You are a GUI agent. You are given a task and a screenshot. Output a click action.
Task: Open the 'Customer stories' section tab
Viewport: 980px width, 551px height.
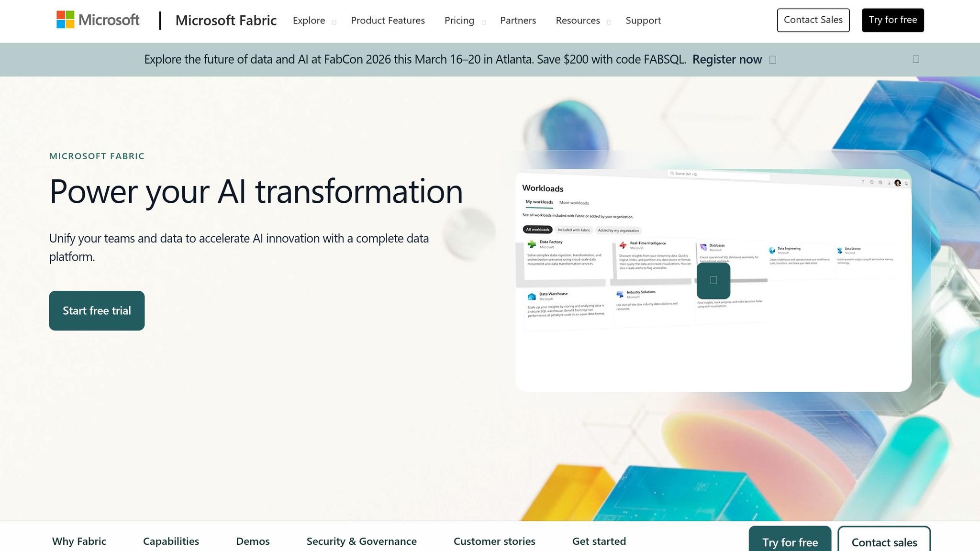coord(494,541)
